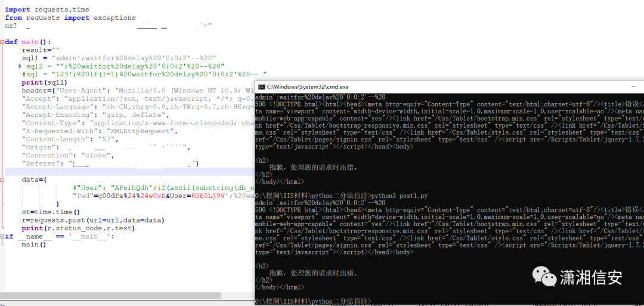Click the 'from requests import exceptions' line
Screen dimensions: 644x306
[x=70, y=18]
